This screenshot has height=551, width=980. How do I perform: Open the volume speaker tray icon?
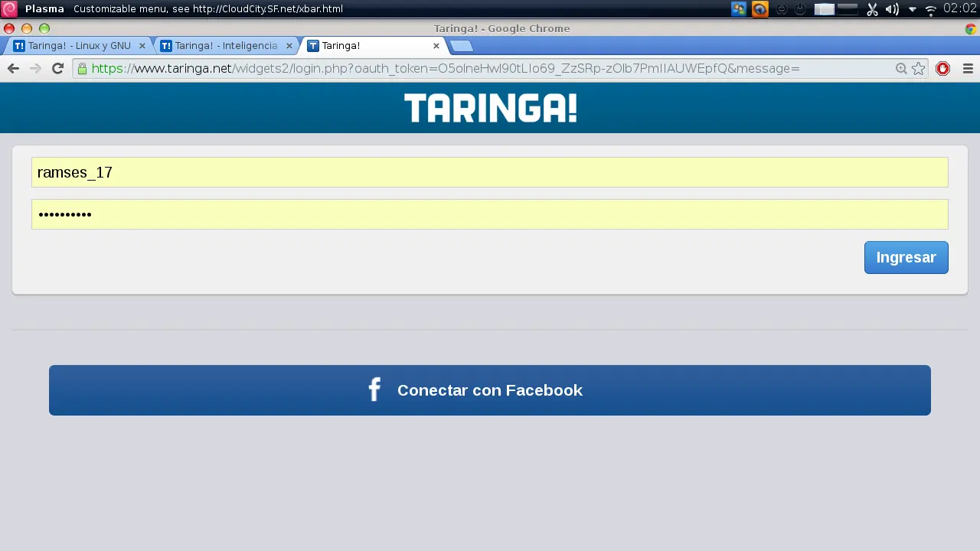point(892,9)
